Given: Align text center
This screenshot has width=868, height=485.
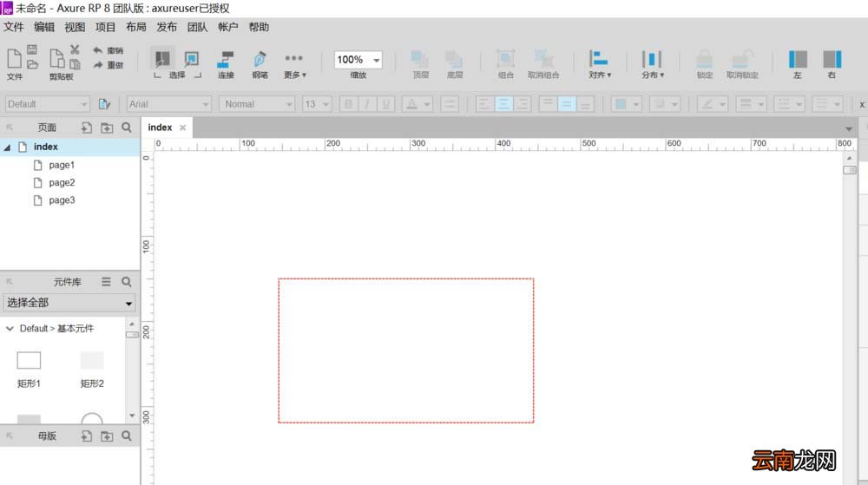Looking at the screenshot, I should point(503,104).
